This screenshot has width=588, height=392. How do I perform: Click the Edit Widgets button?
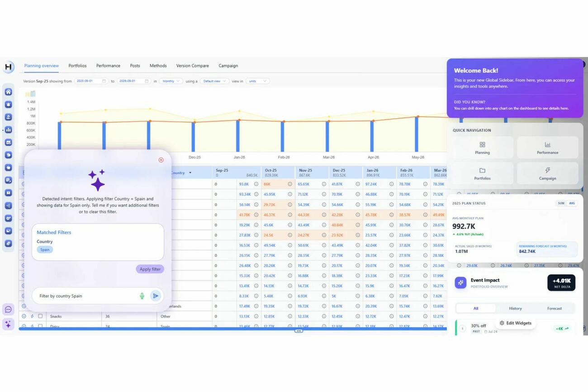pos(515,323)
